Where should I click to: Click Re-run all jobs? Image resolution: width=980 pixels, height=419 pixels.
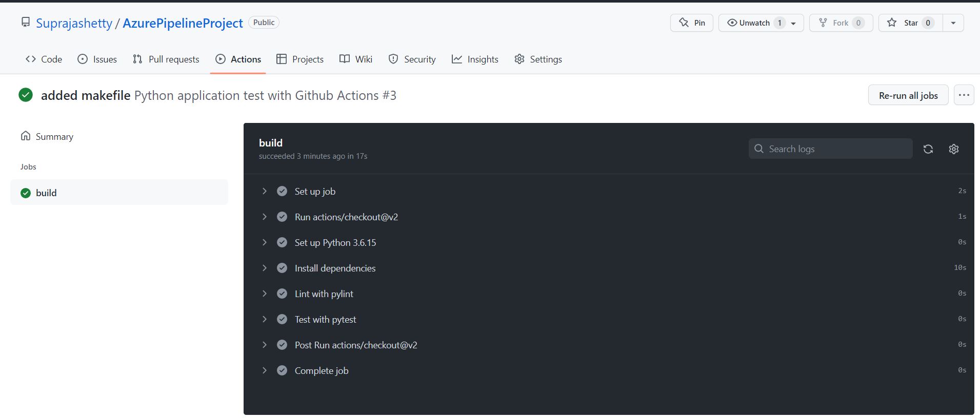(x=908, y=95)
